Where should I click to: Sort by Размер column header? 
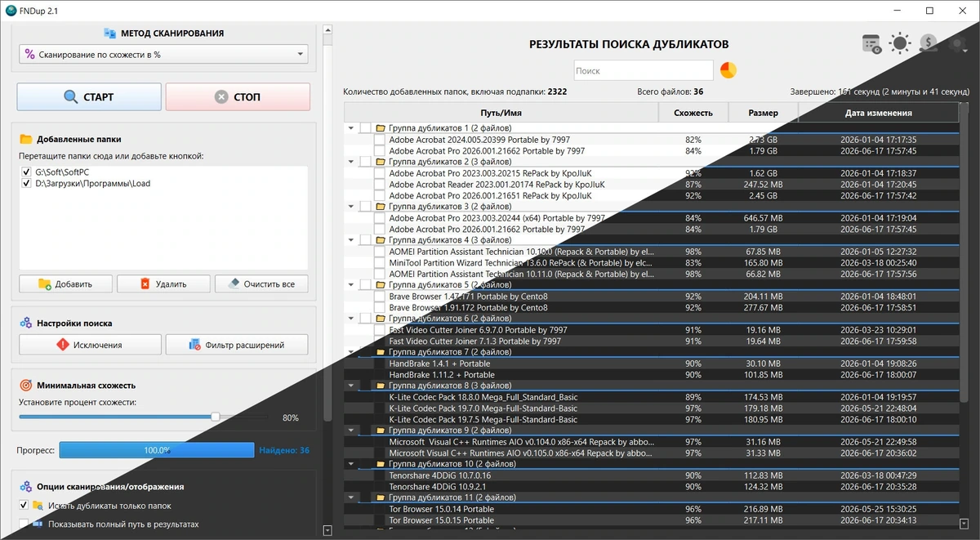point(763,113)
